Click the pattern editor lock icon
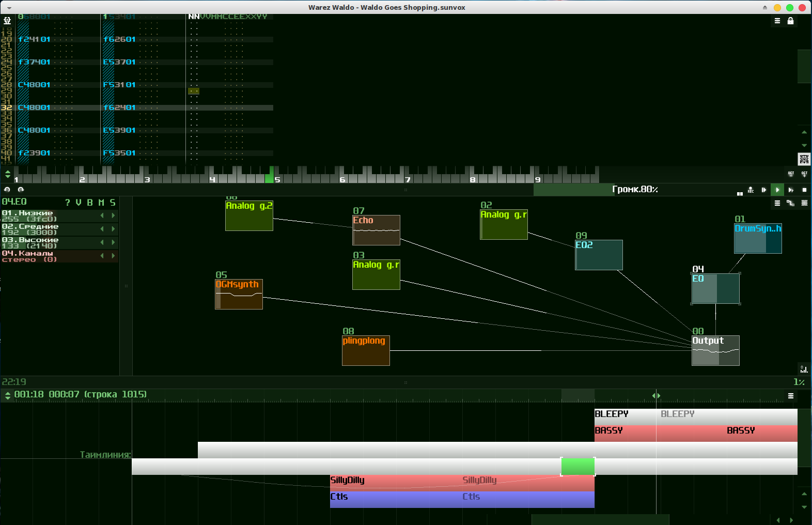Viewport: 812px width, 525px height. (790, 21)
